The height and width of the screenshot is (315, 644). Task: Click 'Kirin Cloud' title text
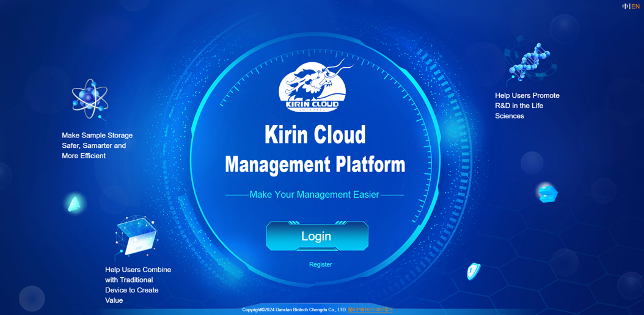coord(315,134)
